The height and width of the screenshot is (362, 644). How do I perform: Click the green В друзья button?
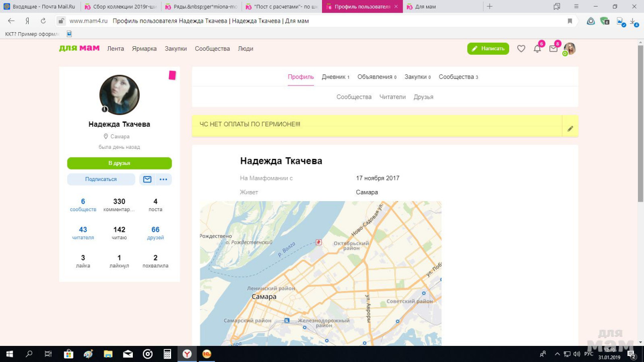pyautogui.click(x=119, y=163)
